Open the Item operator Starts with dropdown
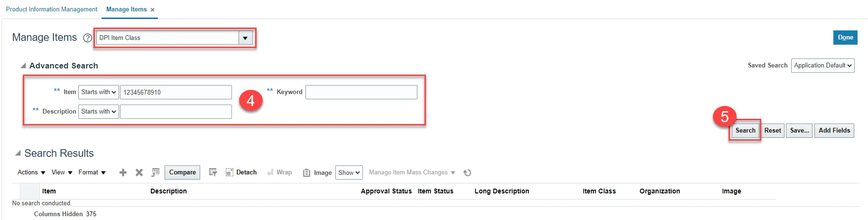This screenshot has height=220, width=868. tap(98, 92)
